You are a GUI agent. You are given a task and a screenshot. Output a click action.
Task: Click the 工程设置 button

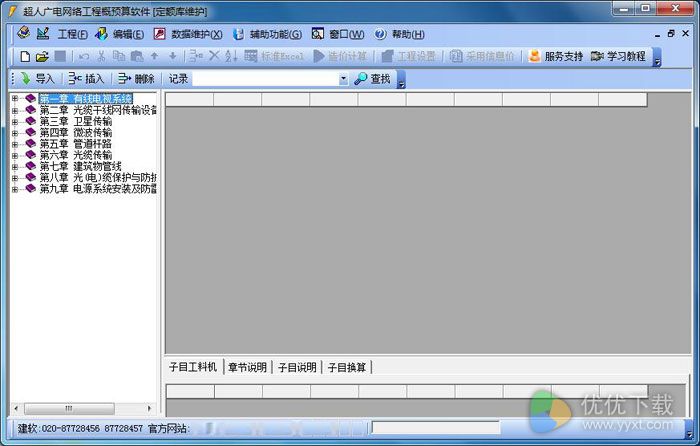coord(408,56)
